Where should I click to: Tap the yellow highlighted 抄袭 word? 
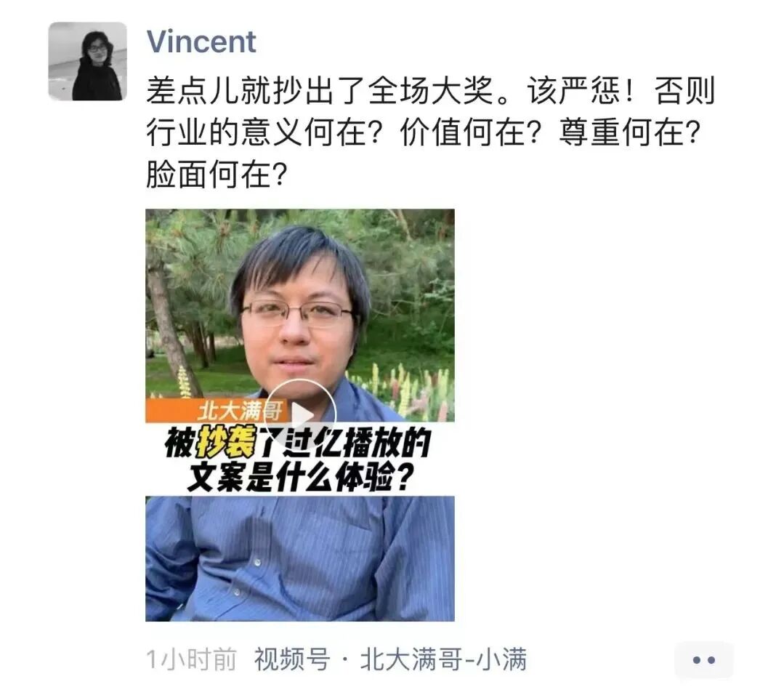tap(226, 442)
